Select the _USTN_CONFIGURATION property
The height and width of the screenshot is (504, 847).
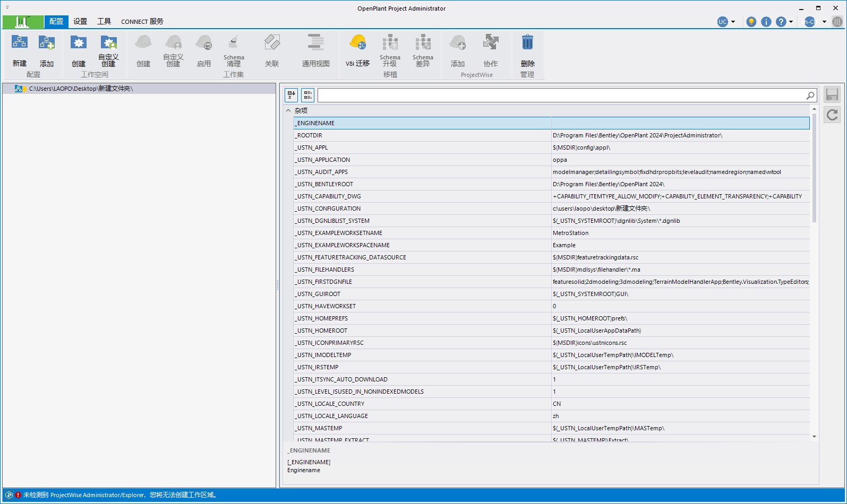[552, 208]
